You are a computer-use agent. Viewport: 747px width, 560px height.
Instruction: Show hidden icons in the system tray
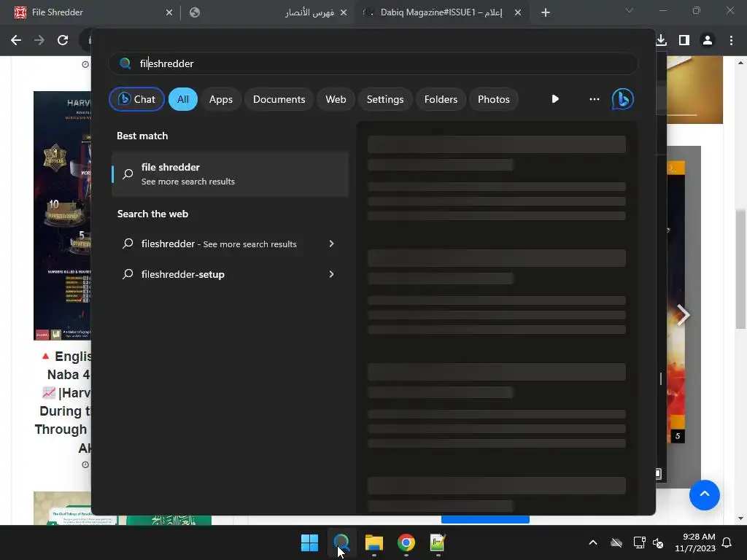tap(593, 542)
